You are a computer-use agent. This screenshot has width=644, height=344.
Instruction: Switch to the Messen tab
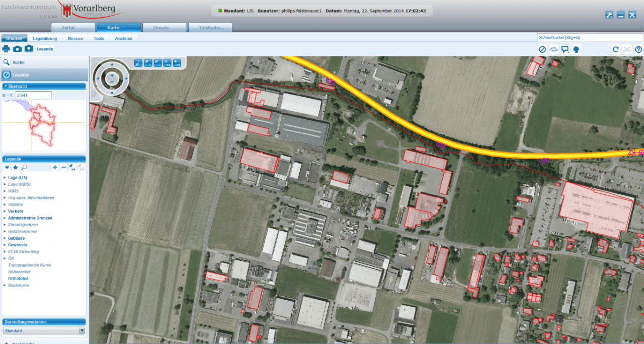click(75, 38)
